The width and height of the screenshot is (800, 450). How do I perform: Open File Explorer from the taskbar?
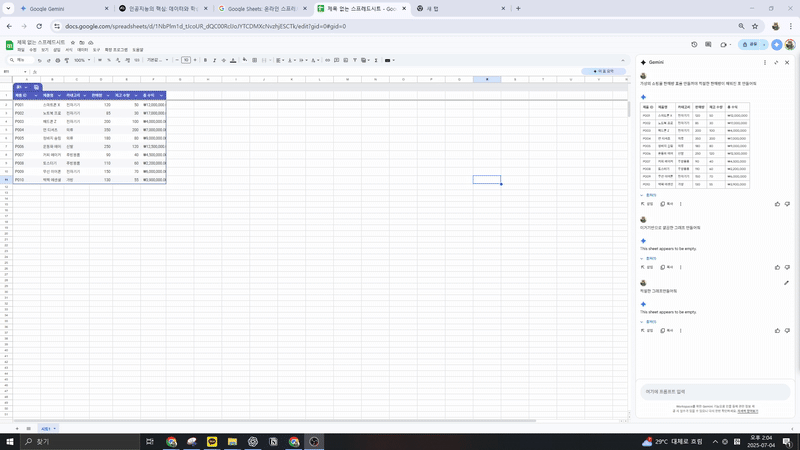232,442
